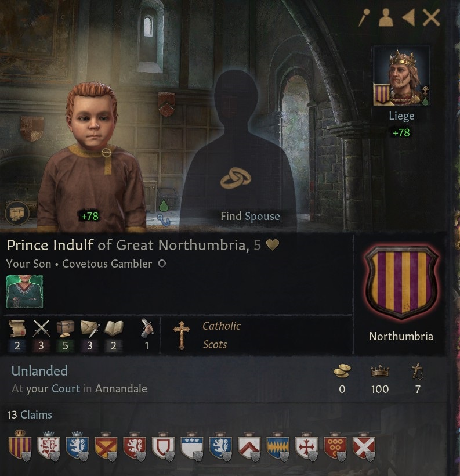
Task: Click the go-to-my-character silhouette icon
Action: click(386, 17)
